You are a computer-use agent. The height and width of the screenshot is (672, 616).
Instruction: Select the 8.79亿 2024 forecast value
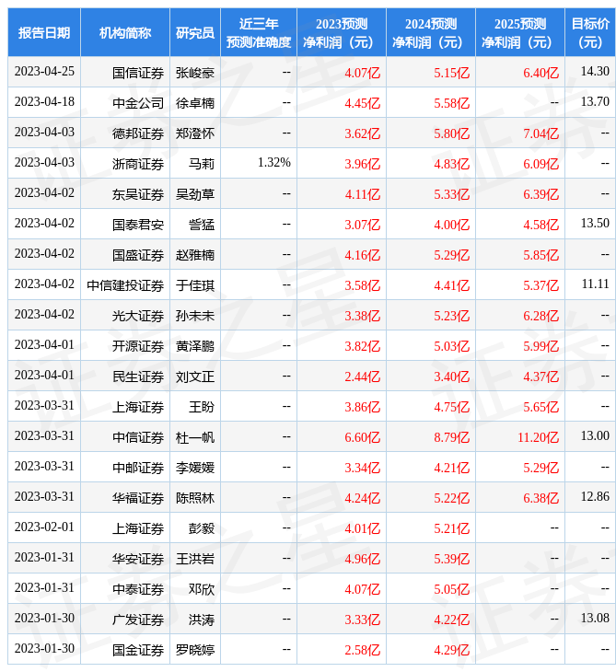tap(451, 436)
